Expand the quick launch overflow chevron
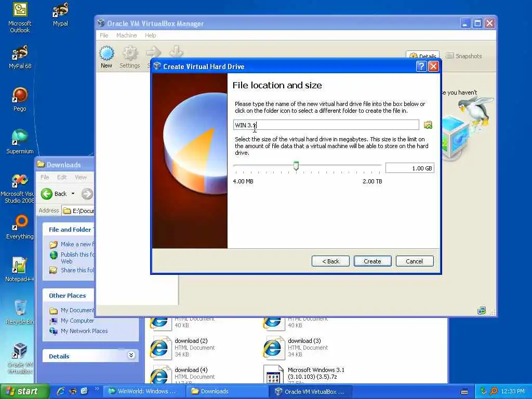Viewport: 532px width, 399px height. point(97,389)
